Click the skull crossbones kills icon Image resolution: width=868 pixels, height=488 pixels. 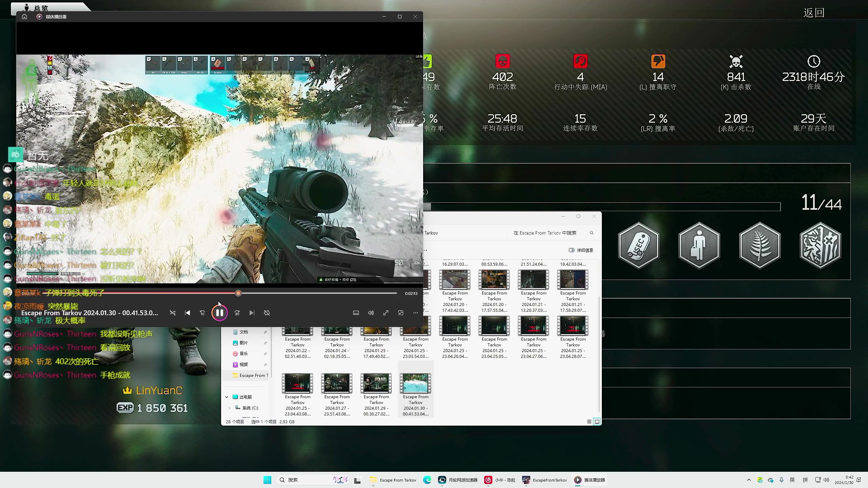point(736,61)
